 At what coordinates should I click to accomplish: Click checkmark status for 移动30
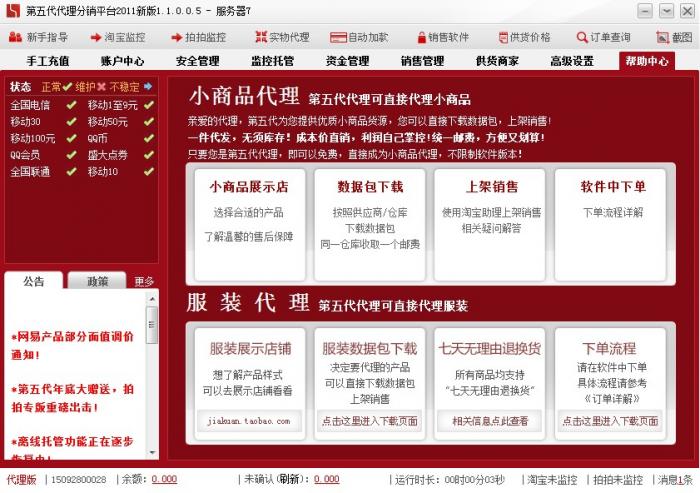coord(71,121)
